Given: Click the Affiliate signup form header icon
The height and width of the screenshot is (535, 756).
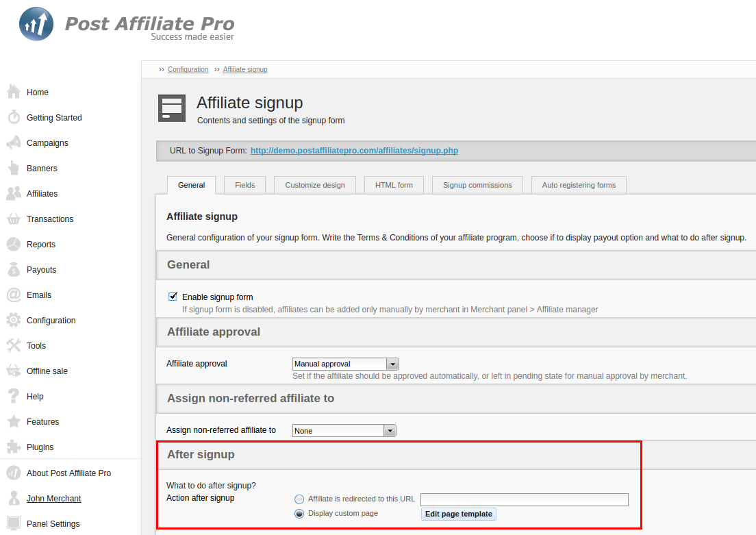Looking at the screenshot, I should click(x=172, y=108).
